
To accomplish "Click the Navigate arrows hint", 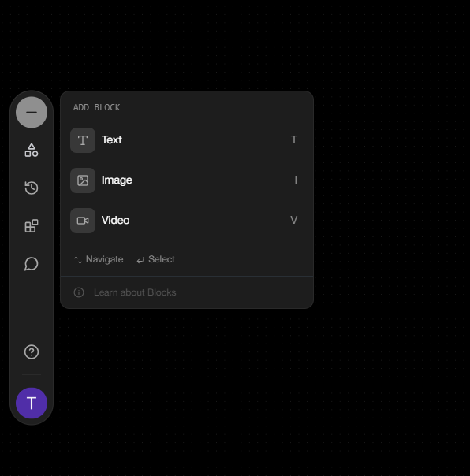I will click(x=99, y=259).
